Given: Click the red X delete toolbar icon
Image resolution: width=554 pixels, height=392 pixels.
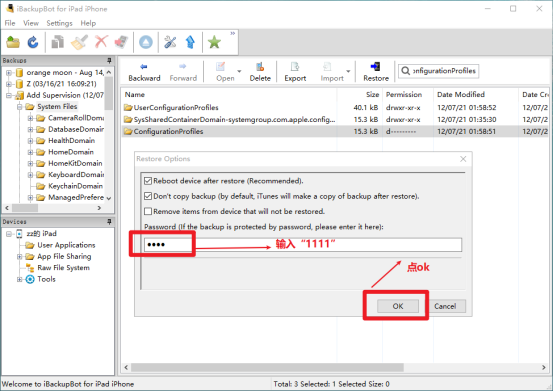Looking at the screenshot, I should pyautogui.click(x=101, y=42).
